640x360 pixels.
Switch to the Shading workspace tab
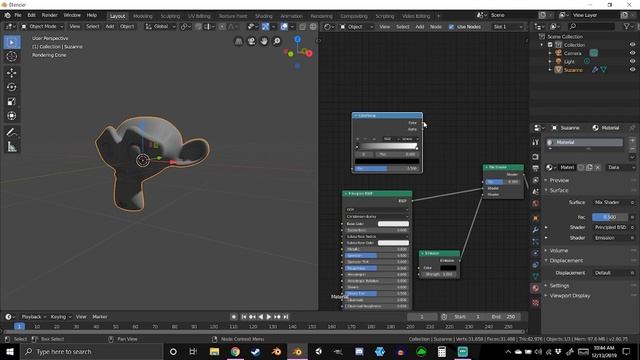point(264,16)
